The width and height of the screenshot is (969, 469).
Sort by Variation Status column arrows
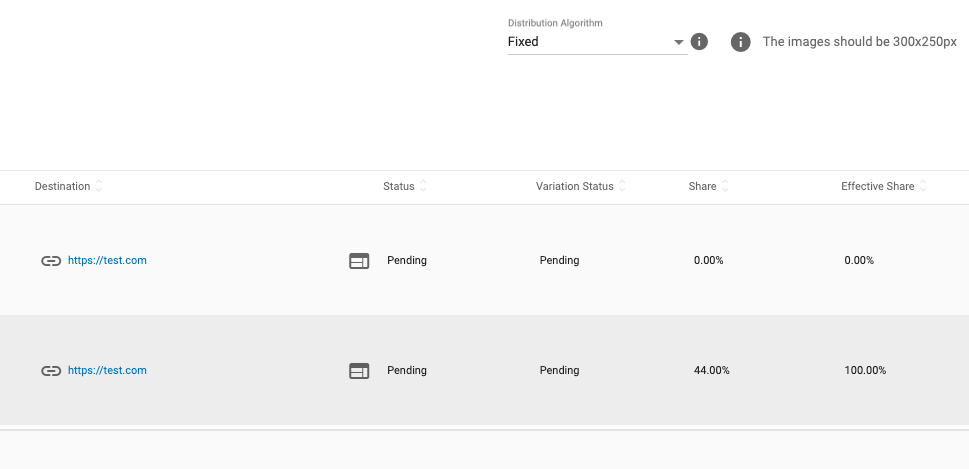point(622,187)
